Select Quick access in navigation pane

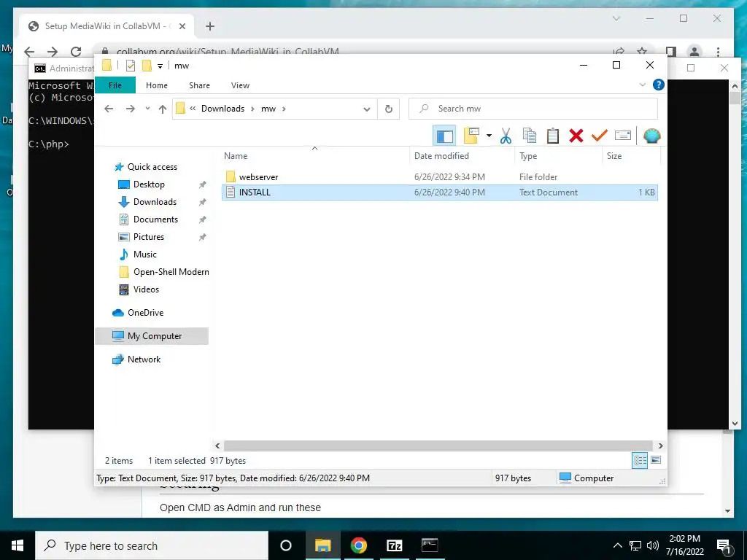coord(152,167)
